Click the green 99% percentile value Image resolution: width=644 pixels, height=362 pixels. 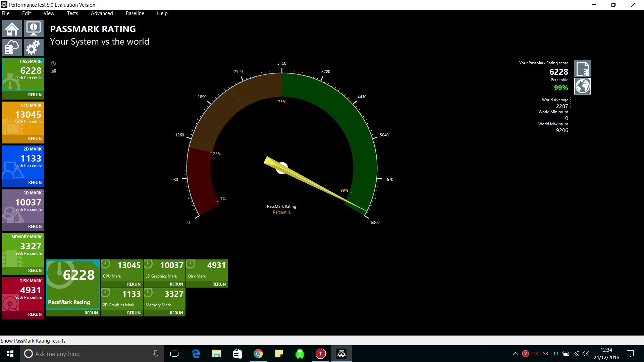click(x=561, y=88)
